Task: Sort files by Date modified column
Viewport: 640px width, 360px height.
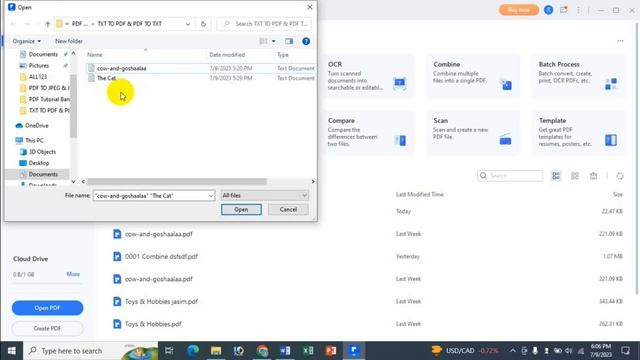Action: pyautogui.click(x=227, y=55)
